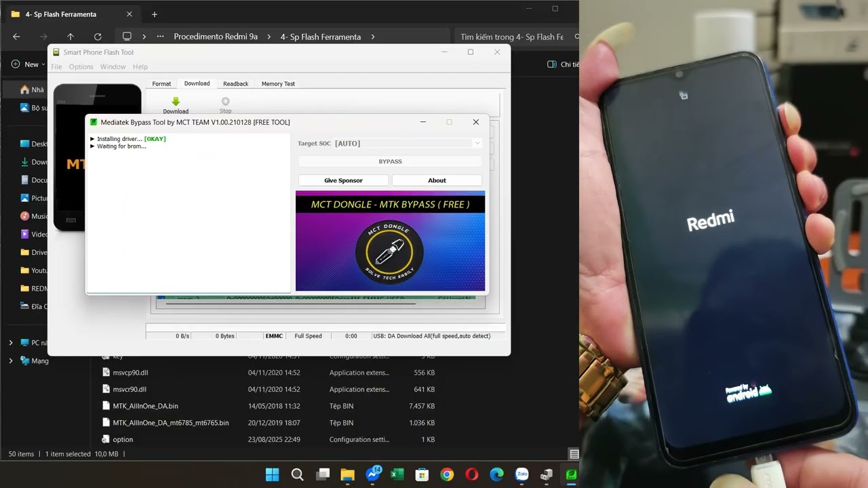Image resolution: width=868 pixels, height=488 pixels.
Task: Click the breadcrumb ellipsis in address bar
Action: tap(160, 37)
